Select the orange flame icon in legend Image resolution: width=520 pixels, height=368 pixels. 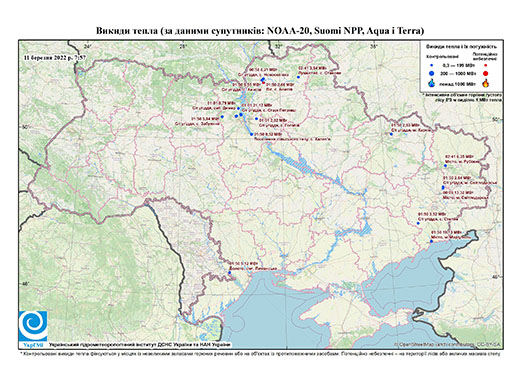[x=486, y=83]
